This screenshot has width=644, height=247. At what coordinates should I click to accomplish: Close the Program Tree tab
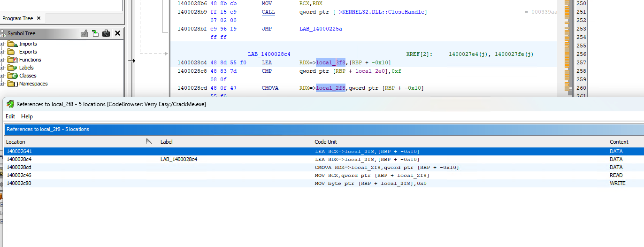tap(38, 18)
